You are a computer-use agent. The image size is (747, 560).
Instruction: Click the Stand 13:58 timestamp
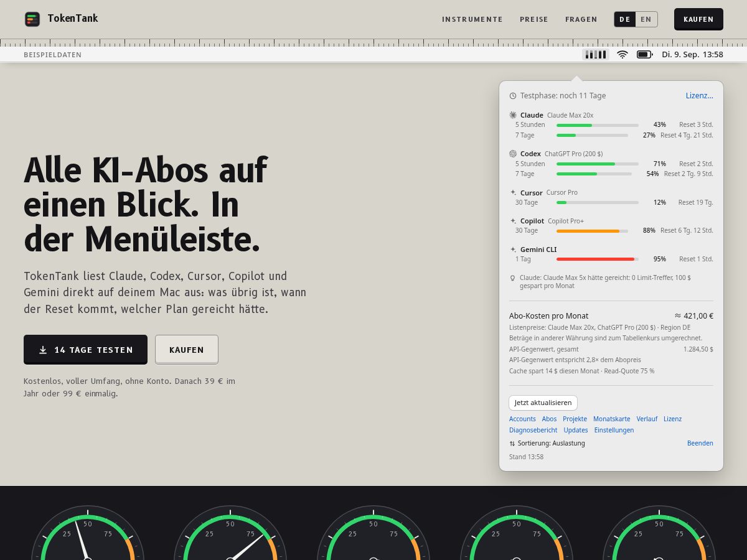tap(526, 457)
